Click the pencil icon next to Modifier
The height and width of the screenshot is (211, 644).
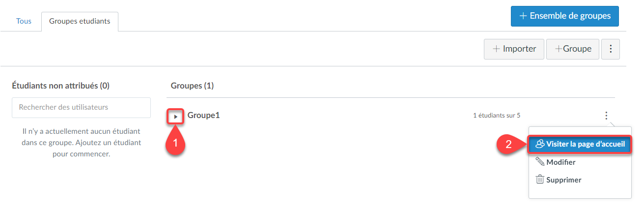pos(540,162)
